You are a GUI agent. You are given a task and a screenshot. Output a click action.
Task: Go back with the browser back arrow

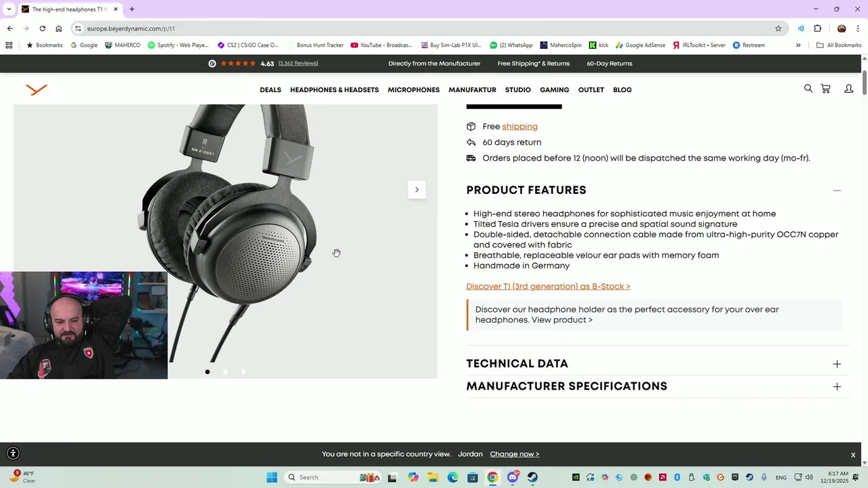click(9, 28)
